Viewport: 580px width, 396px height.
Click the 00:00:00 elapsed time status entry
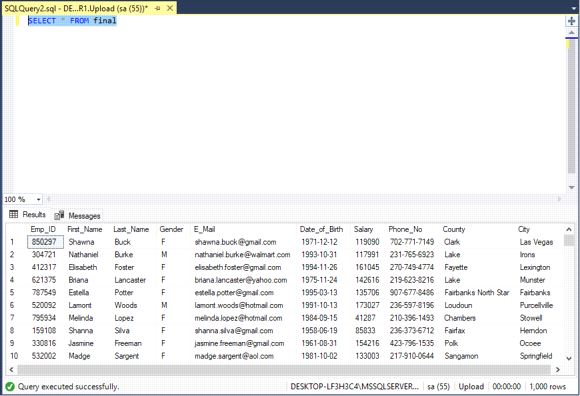point(506,387)
